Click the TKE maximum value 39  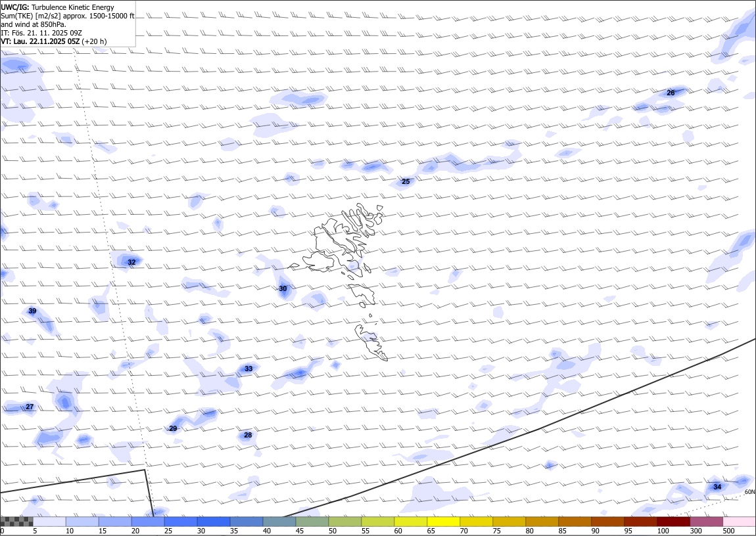[x=32, y=311]
